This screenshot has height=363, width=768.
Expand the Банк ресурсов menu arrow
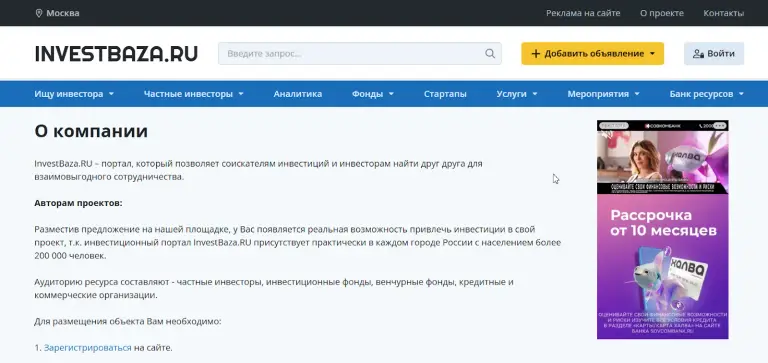(x=741, y=94)
